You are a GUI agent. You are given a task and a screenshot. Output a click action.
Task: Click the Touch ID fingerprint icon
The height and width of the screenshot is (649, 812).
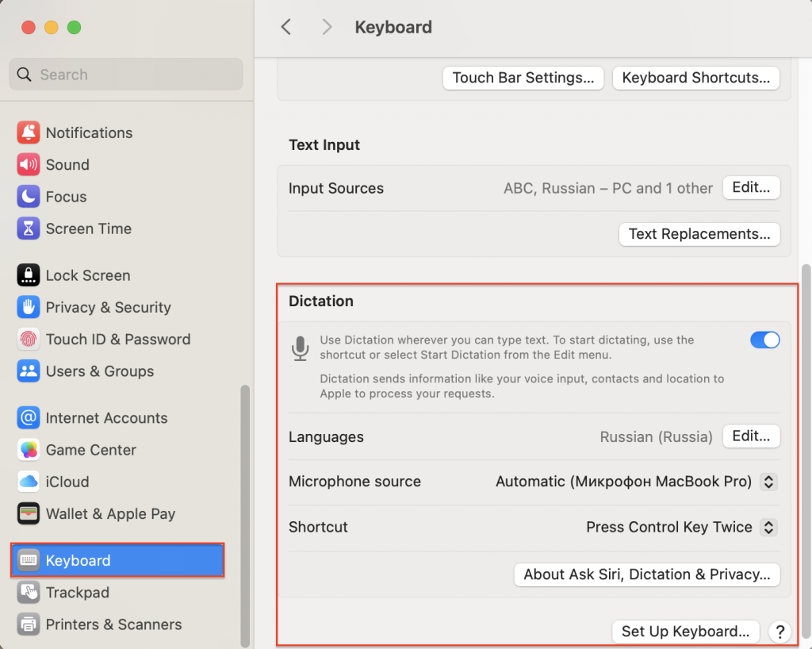coord(29,340)
